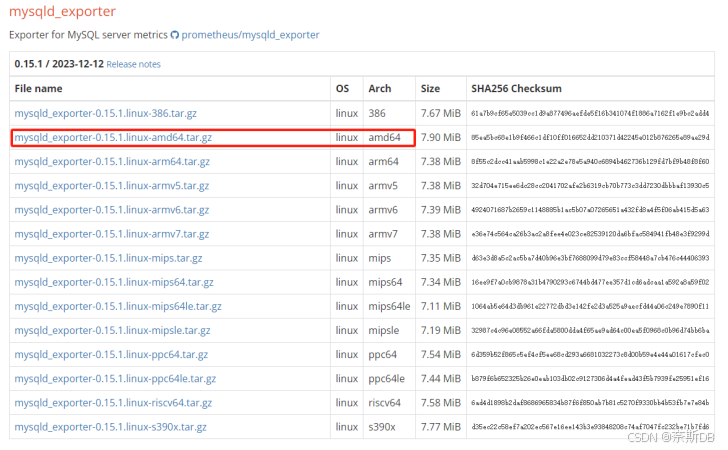Click the 7.90 MiB size cell
Screen dimensions: 728x450
pyautogui.click(x=441, y=137)
